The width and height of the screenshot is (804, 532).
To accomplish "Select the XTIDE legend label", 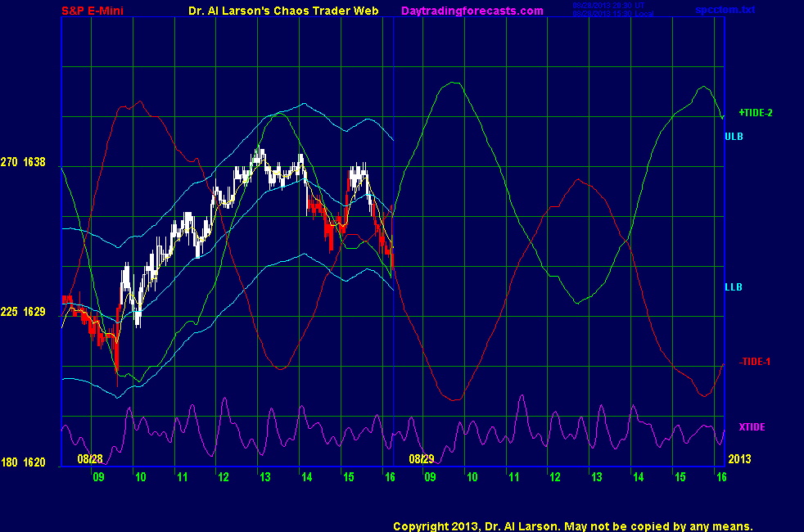I will 752,427.
